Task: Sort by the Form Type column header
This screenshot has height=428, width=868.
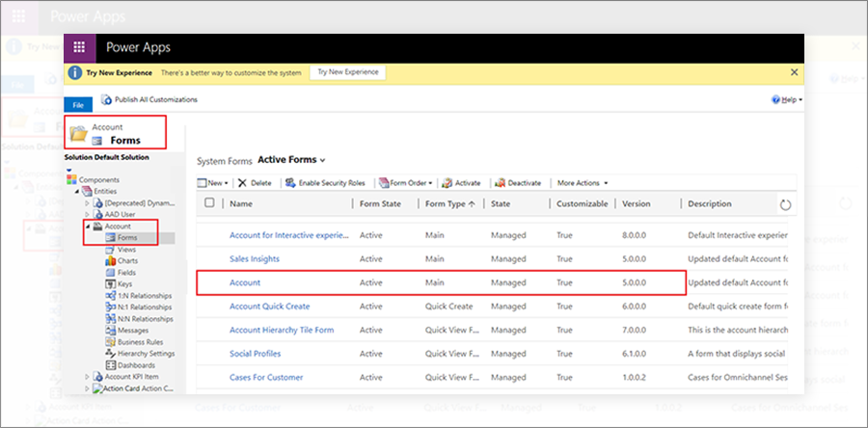Action: coord(446,203)
